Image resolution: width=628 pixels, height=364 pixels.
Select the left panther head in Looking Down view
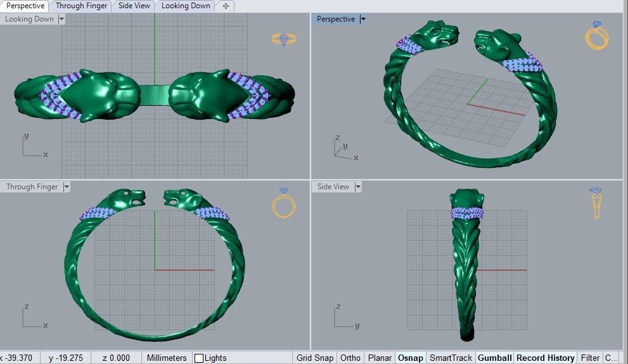100,95
